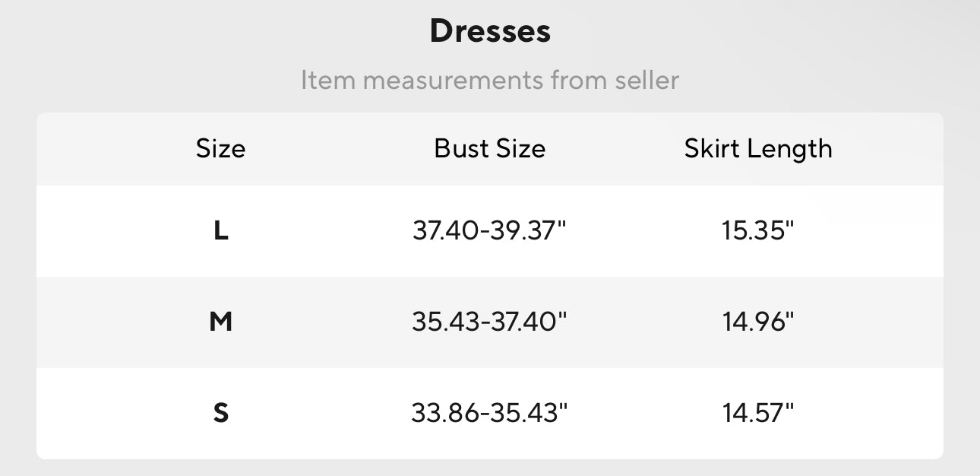980x476 pixels.
Task: Click the word seller in subtitle
Action: 646,80
